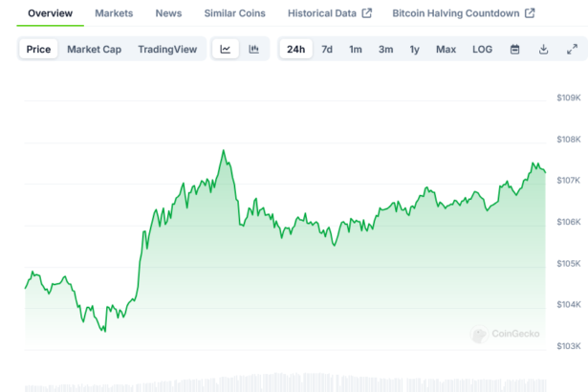This screenshot has width=588, height=392.
Task: Open the calendar date range picker
Action: (514, 50)
